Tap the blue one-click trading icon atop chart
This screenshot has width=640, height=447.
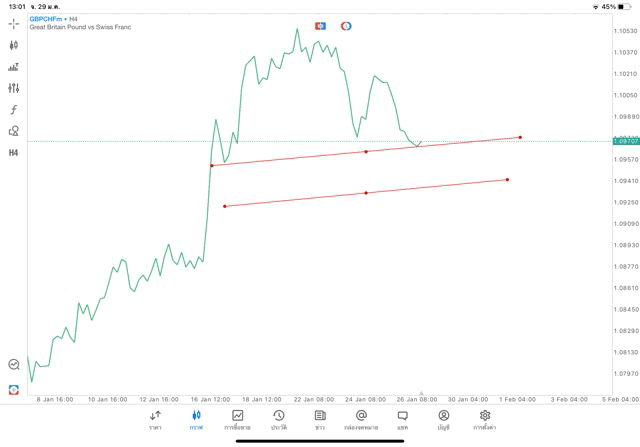pos(320,26)
